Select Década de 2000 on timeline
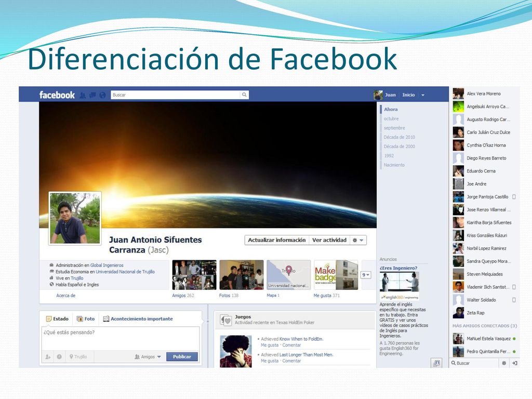 point(400,146)
